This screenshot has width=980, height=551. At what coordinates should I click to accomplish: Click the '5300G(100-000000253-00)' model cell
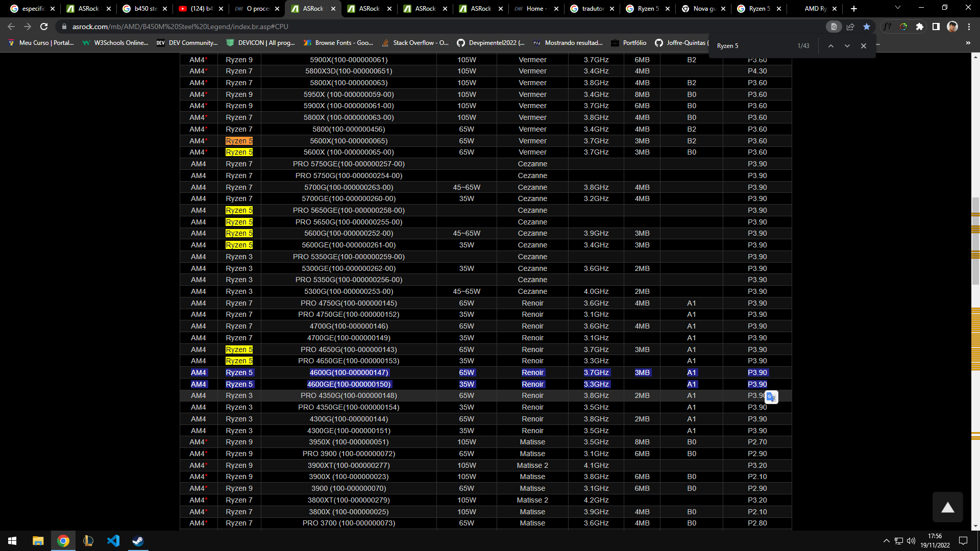349,291
